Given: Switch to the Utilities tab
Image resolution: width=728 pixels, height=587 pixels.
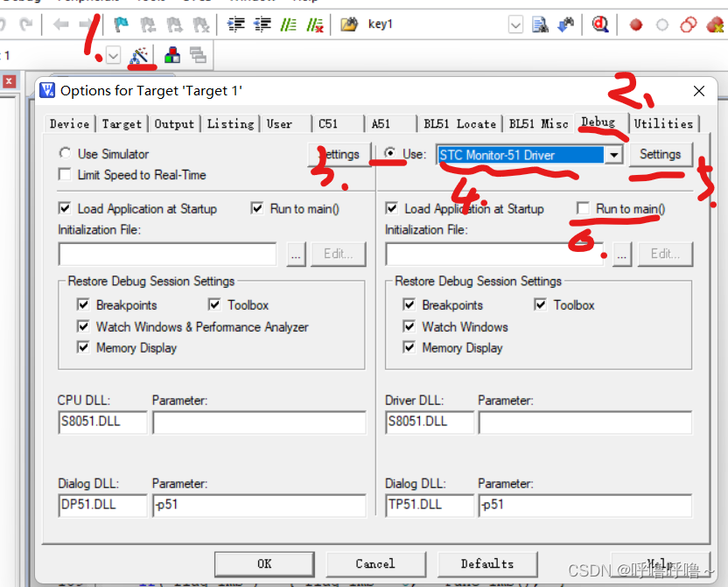Looking at the screenshot, I should click(x=664, y=123).
